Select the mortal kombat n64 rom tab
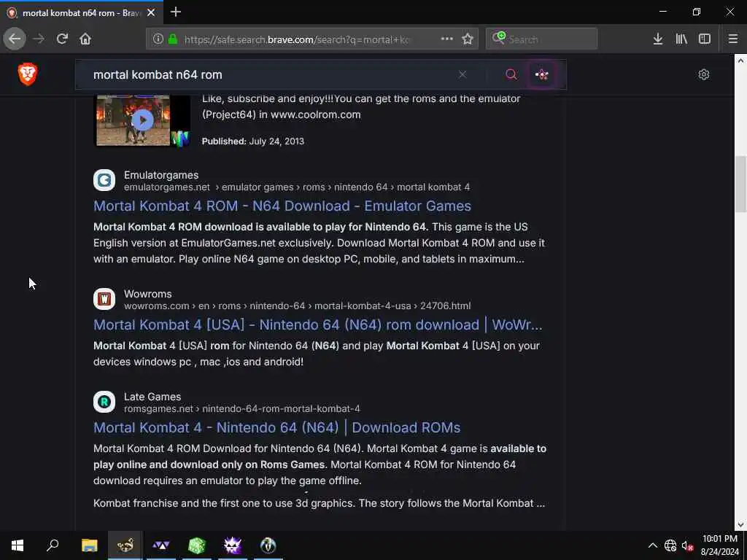Screen dimensions: 747x560 pos(82,13)
